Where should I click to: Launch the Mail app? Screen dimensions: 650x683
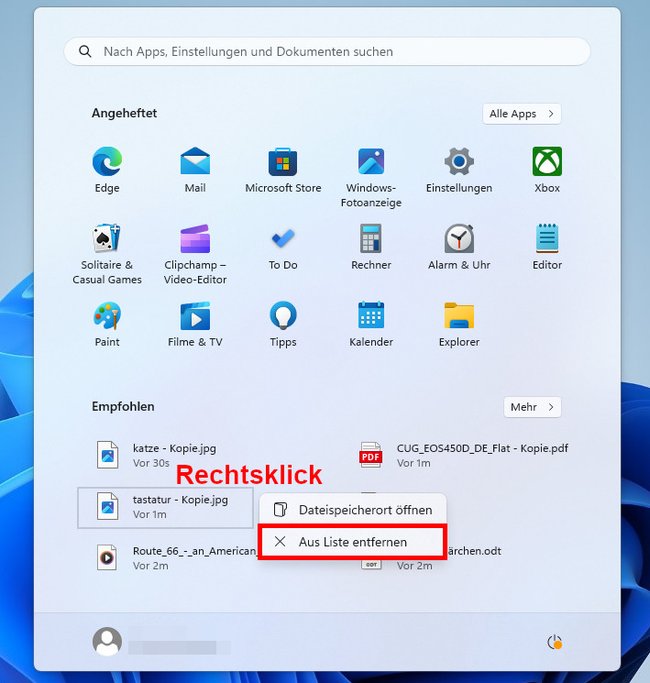[x=195, y=162]
